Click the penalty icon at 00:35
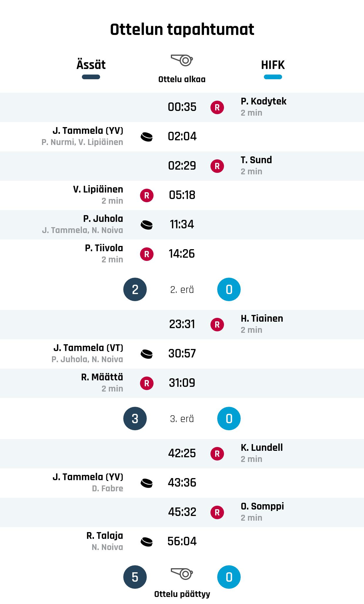 click(217, 107)
